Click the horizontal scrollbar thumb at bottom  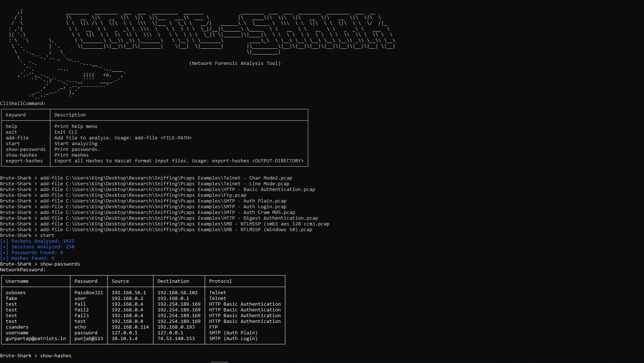[x=220, y=362]
